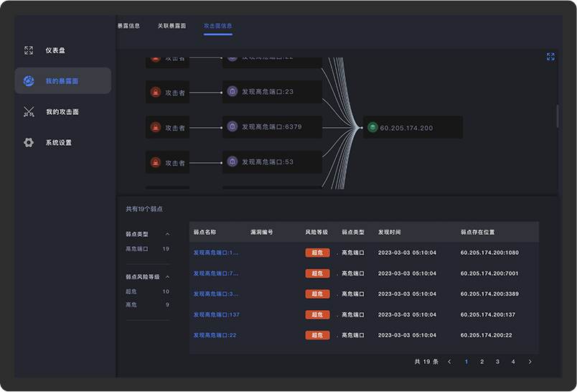Open link 发现高危端口:3...

click(216, 294)
